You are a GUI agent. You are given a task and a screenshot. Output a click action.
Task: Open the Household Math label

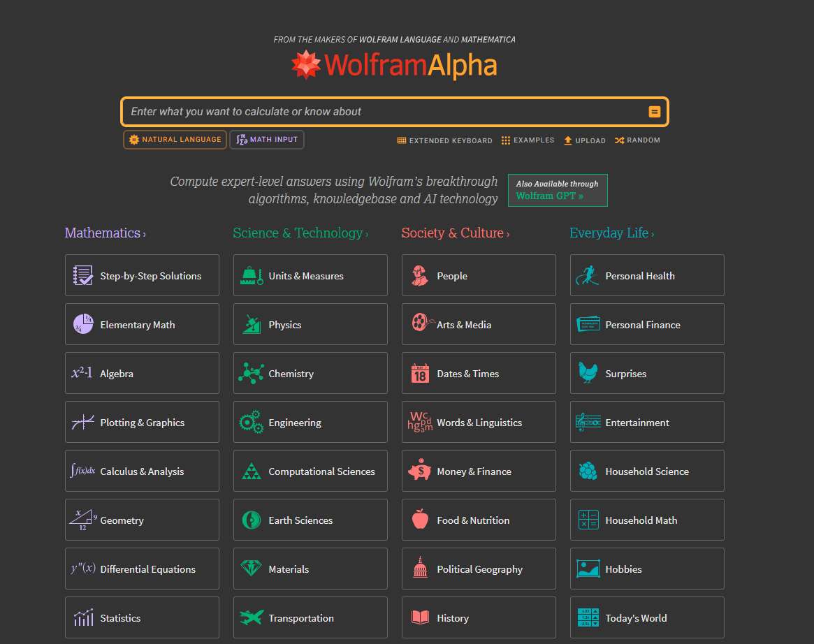pyautogui.click(x=641, y=520)
